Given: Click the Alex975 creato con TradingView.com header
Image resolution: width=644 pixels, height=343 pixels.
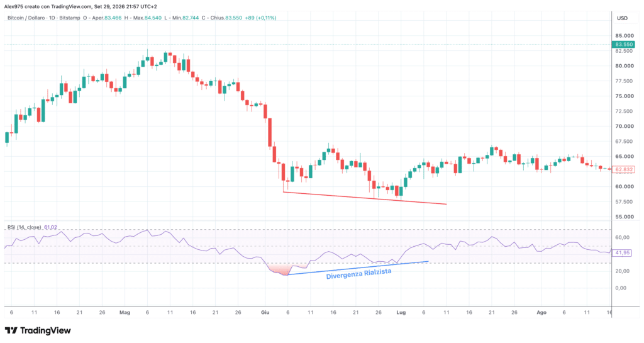Looking at the screenshot, I should tap(80, 6).
